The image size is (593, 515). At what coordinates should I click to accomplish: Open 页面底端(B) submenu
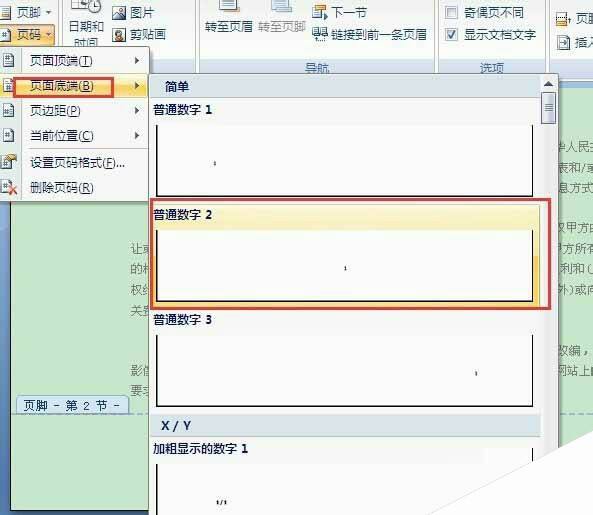click(x=74, y=86)
